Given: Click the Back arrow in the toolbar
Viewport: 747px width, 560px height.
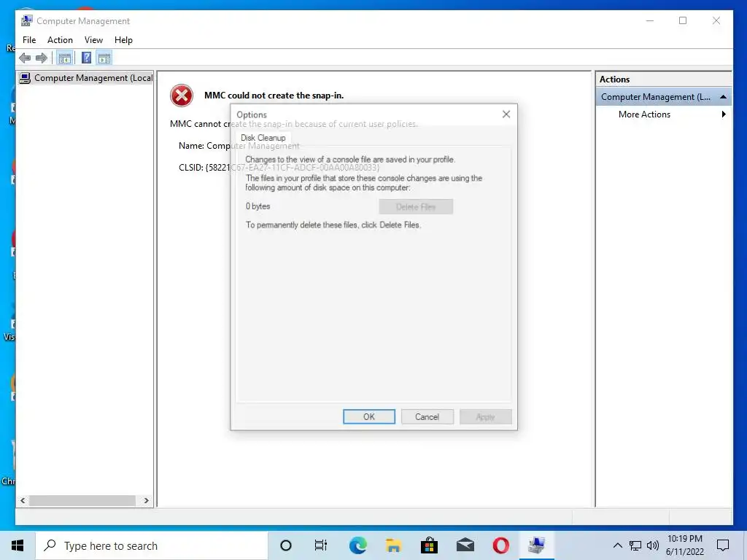Looking at the screenshot, I should tap(25, 58).
